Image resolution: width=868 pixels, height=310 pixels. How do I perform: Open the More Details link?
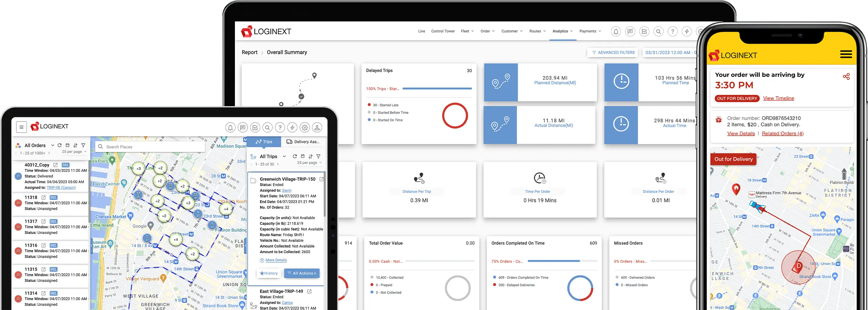coord(273,260)
